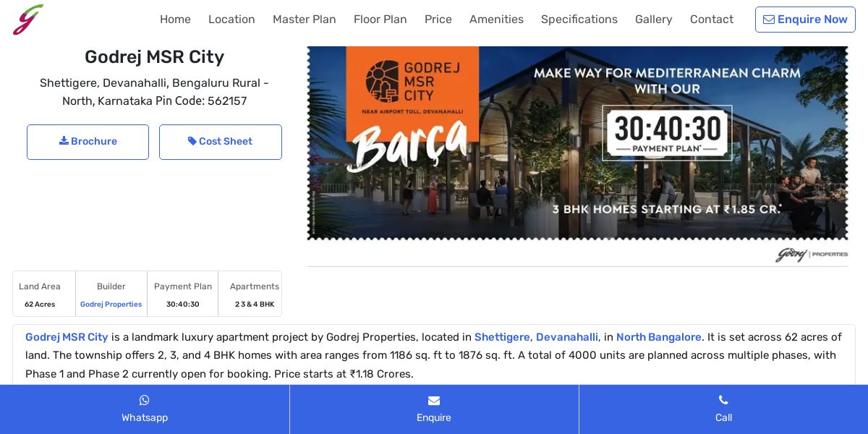Open the Amenities menu item
This screenshot has width=868, height=434.
[x=496, y=20]
